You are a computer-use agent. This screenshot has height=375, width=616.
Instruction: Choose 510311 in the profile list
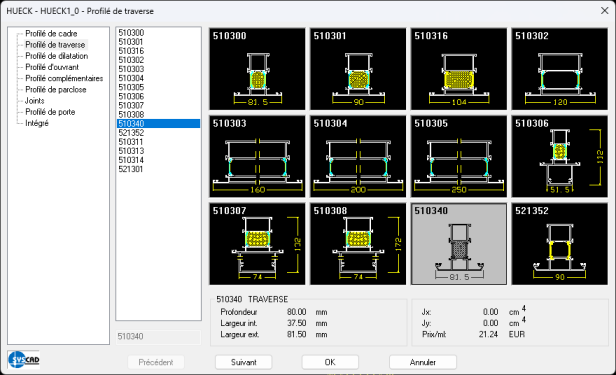click(x=158, y=141)
